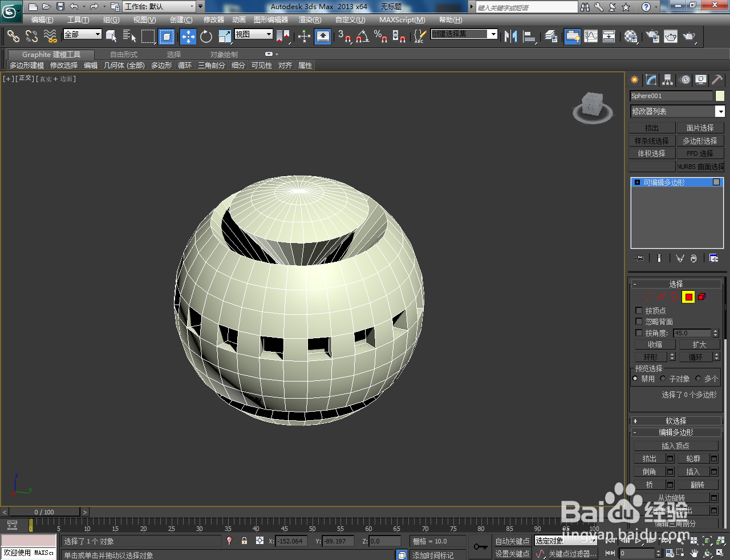
Task: Click the Sphere001 object color swatch
Action: [721, 96]
